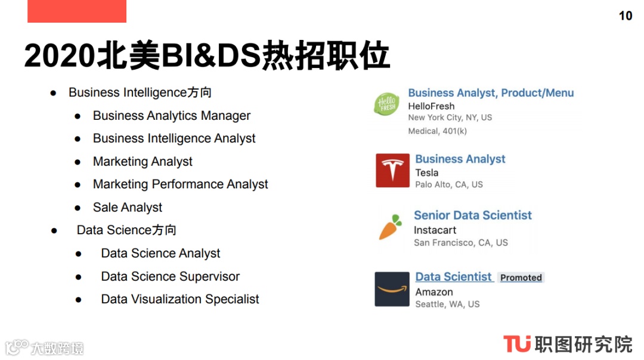Open the Amazon Data Scientist job link
The image size is (644, 360).
tap(453, 277)
